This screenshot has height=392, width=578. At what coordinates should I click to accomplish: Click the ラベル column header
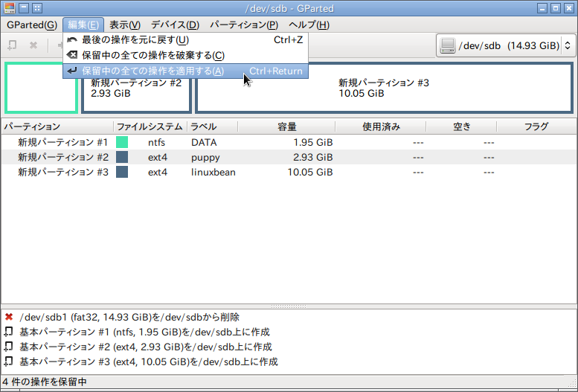click(212, 126)
